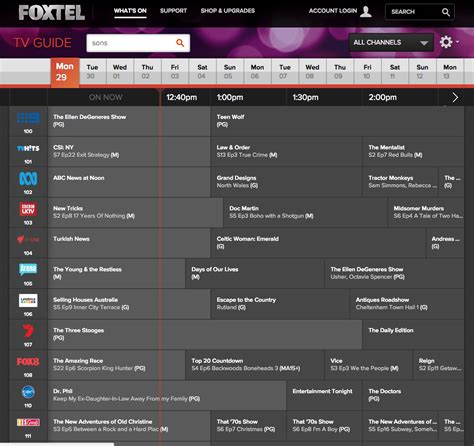This screenshot has width=474, height=446.
Task: Select the FOX8 channel logo (108)
Action: coord(28,362)
